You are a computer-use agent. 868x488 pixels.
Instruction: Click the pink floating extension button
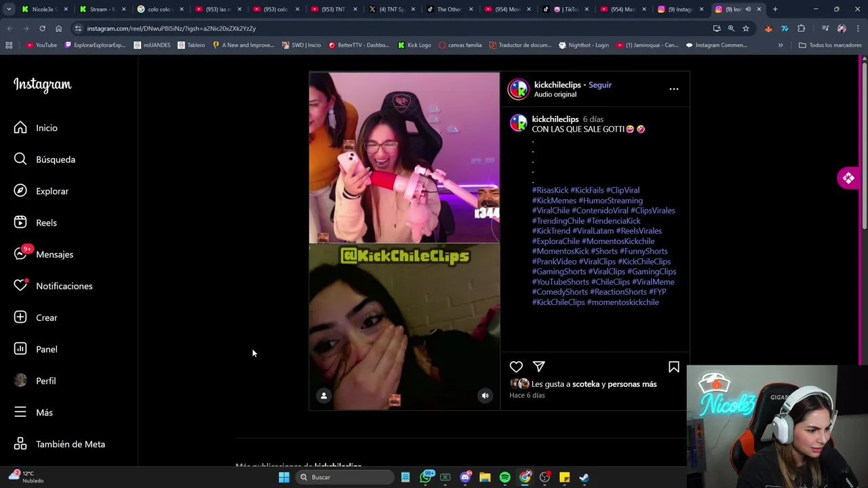[848, 178]
